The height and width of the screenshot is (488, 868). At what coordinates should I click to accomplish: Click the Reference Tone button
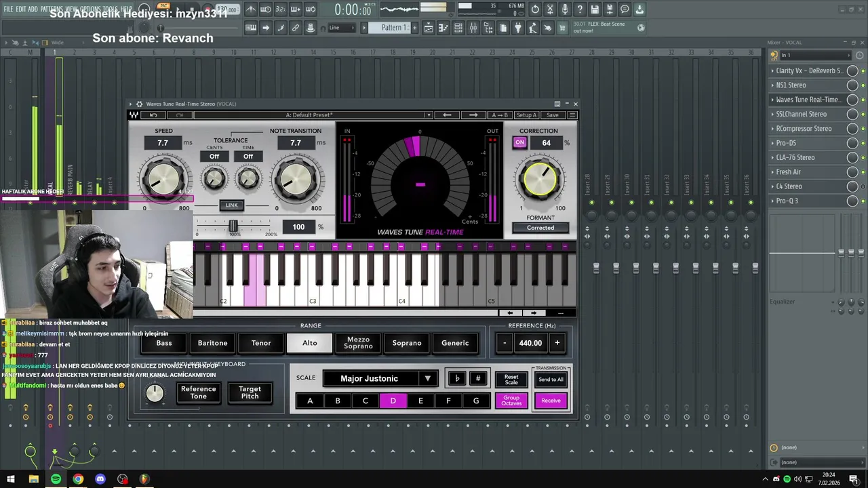(198, 392)
